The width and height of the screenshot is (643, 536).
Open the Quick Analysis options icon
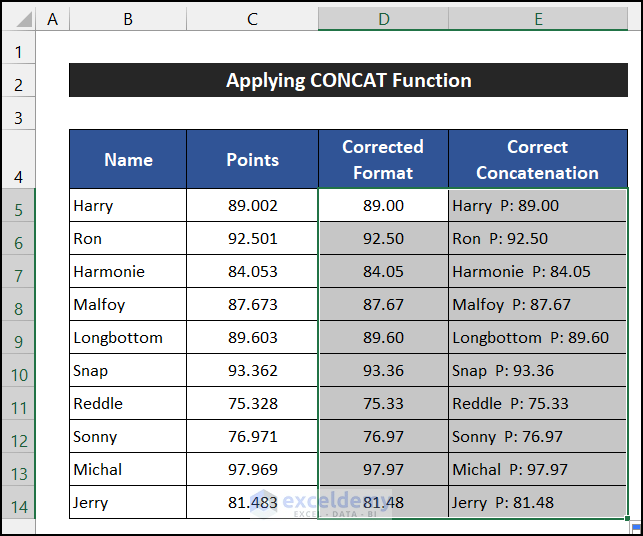tap(636, 528)
